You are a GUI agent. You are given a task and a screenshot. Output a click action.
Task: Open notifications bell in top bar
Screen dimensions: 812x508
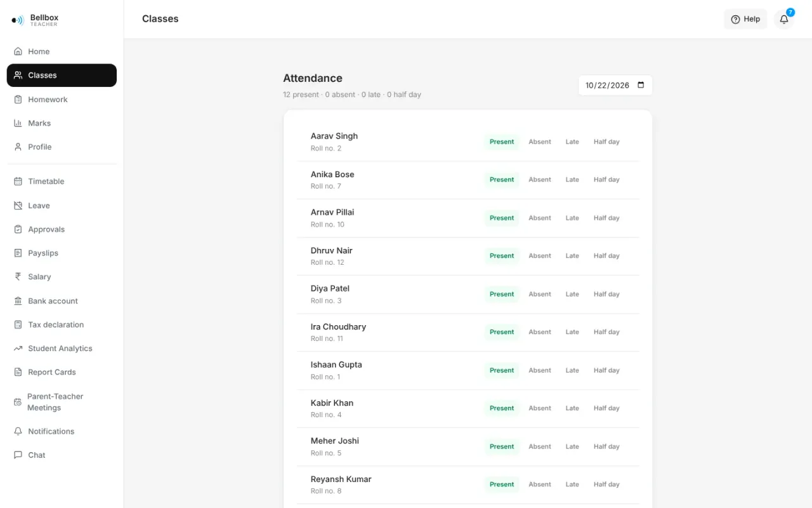pos(784,19)
